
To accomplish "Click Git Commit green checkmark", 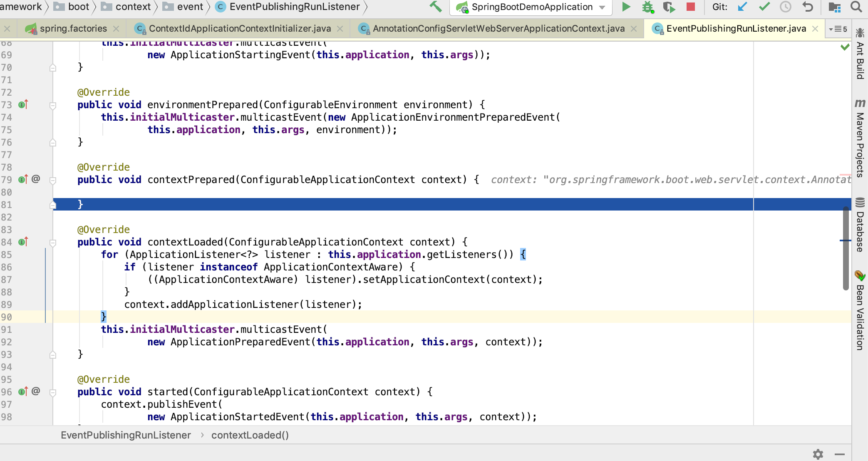I will [764, 7].
